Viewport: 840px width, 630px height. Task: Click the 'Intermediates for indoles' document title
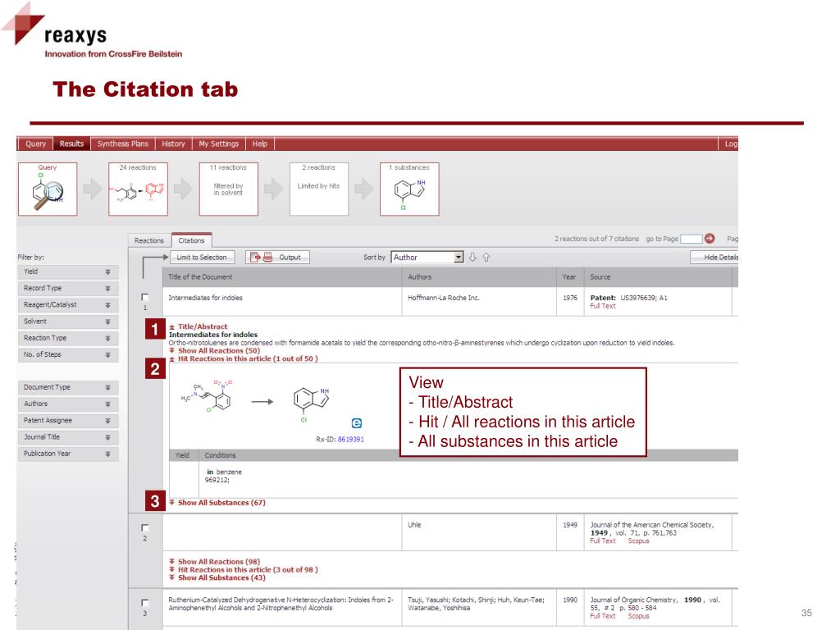pos(205,298)
